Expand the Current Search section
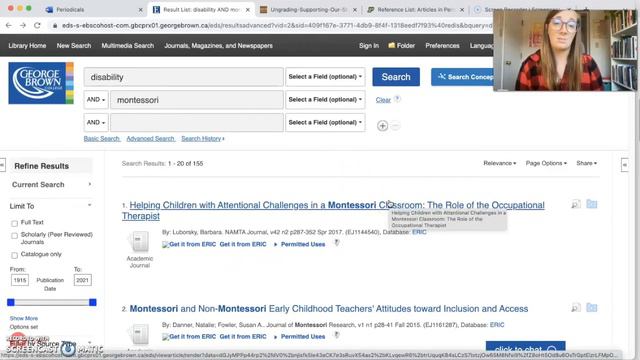Screen dimensions: 640x360 pyautogui.click(x=51, y=184)
